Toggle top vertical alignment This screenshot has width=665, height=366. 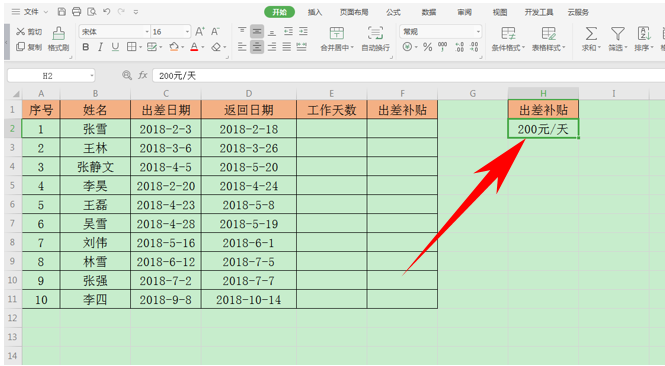tap(242, 31)
